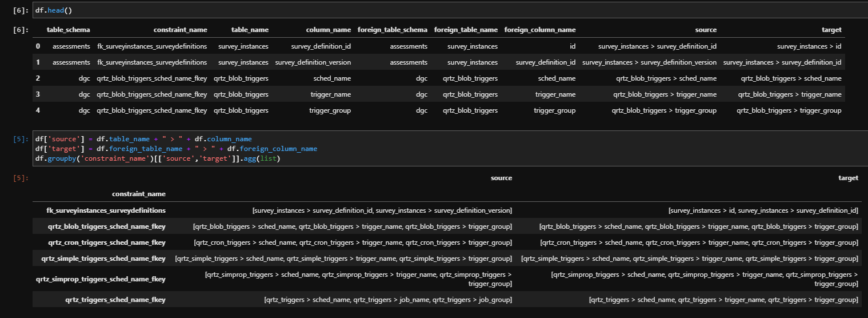
Task: Click the foreign_column_name column header
Action: point(539,30)
